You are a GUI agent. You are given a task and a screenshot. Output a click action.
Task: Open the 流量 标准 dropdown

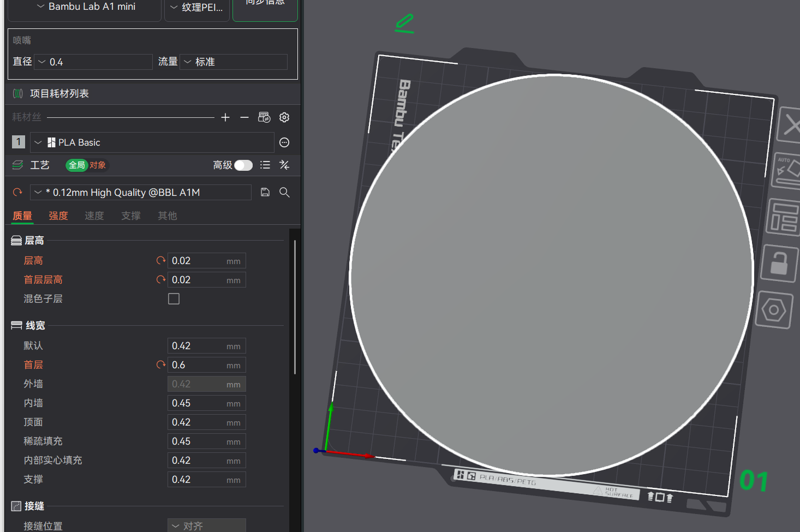(x=234, y=62)
